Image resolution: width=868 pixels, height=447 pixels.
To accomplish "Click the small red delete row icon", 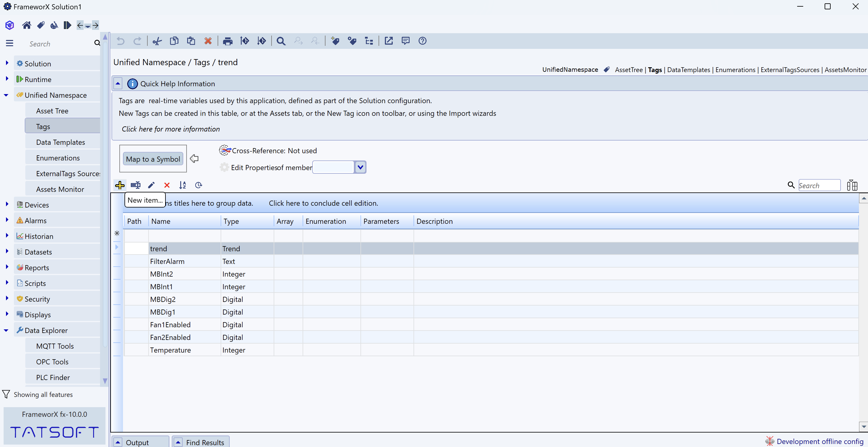I will [x=167, y=185].
